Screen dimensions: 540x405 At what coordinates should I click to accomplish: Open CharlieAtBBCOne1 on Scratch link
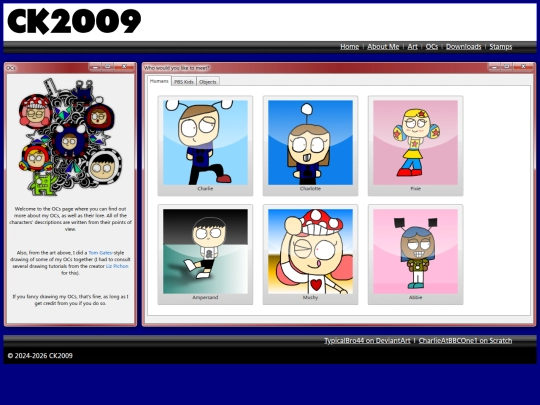click(x=465, y=341)
